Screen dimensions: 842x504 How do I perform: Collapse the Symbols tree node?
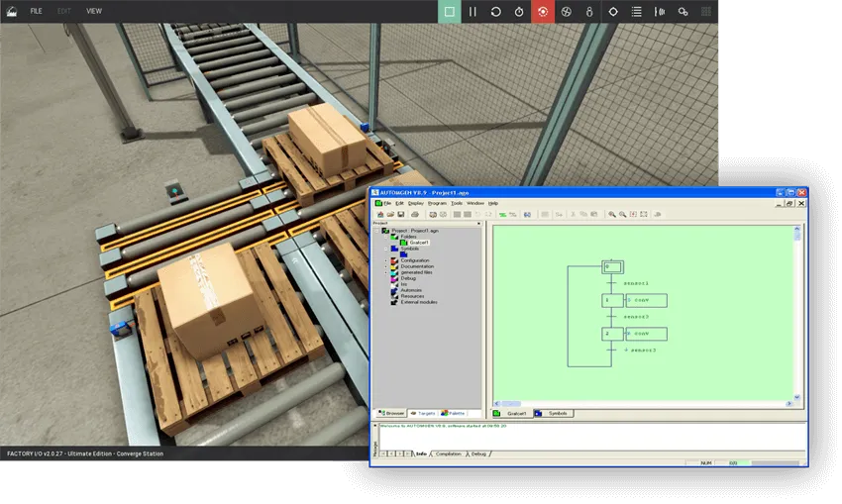point(386,249)
